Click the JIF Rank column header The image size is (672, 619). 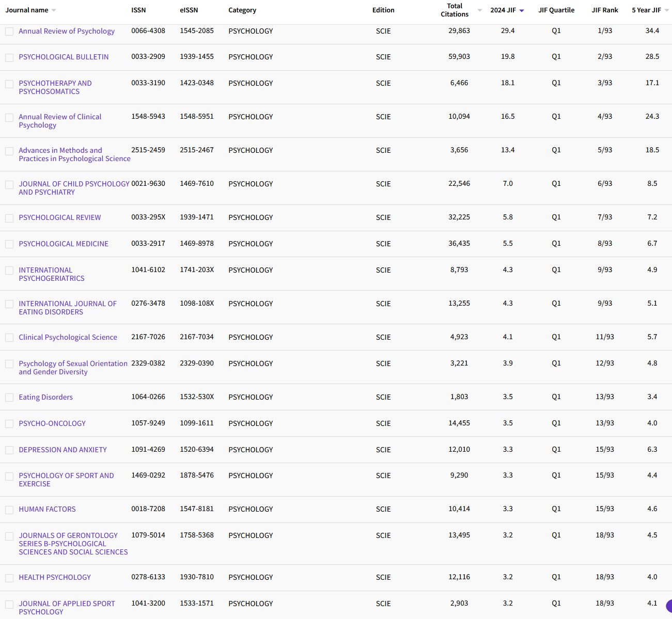[604, 10]
